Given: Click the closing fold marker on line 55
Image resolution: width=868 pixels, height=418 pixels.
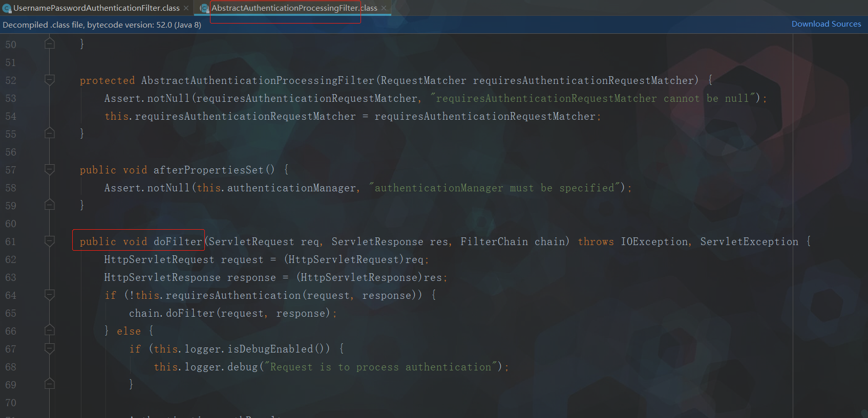Looking at the screenshot, I should (50, 133).
